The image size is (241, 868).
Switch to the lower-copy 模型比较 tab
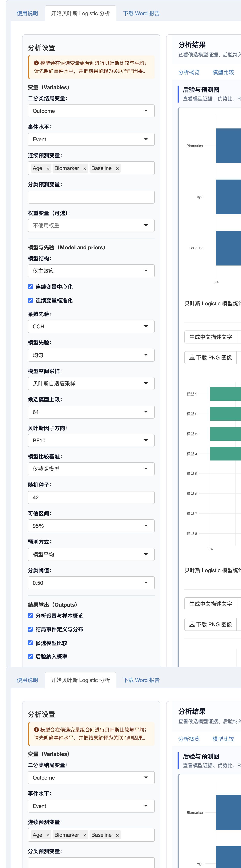click(223, 739)
